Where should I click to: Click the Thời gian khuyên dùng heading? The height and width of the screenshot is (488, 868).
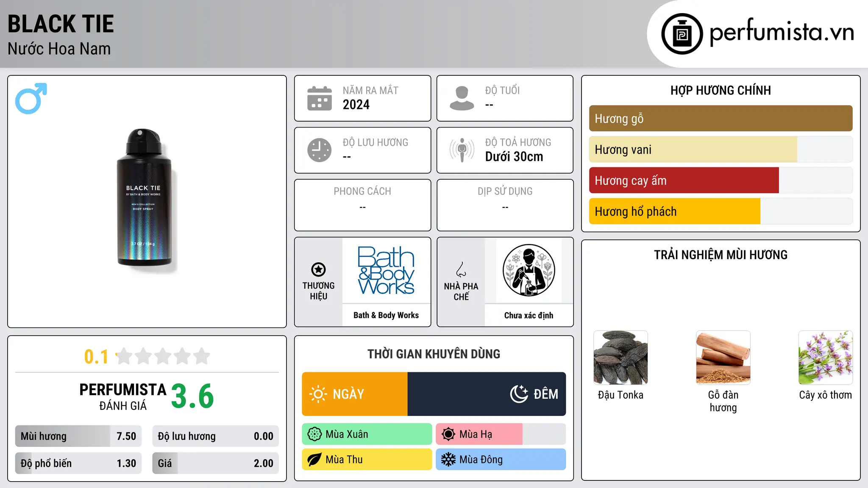[x=434, y=354]
